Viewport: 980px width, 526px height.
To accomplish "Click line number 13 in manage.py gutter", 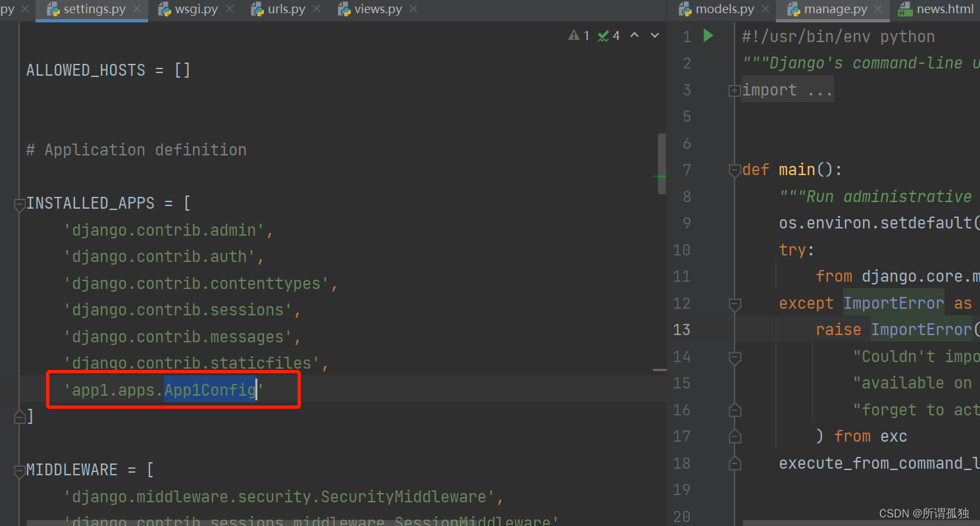I will click(683, 330).
